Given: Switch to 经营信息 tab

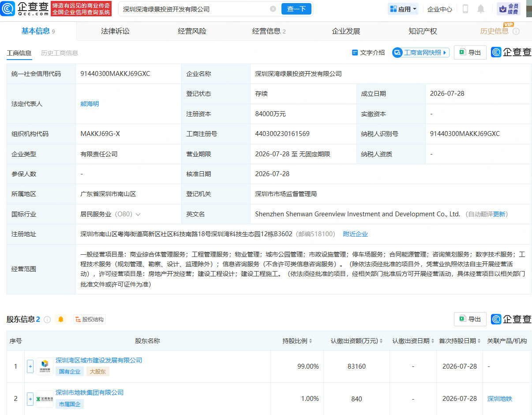Looking at the screenshot, I should 269,31.
